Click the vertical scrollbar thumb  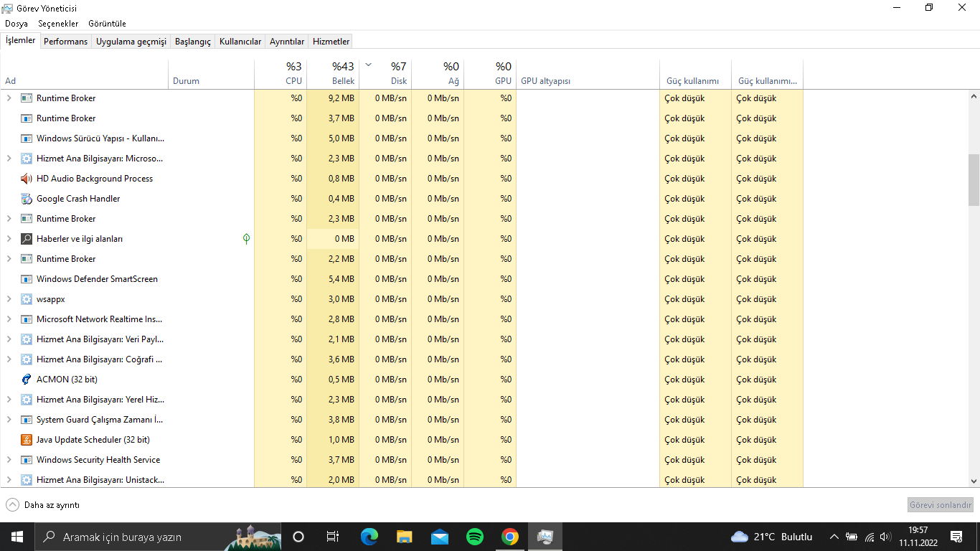(x=974, y=180)
